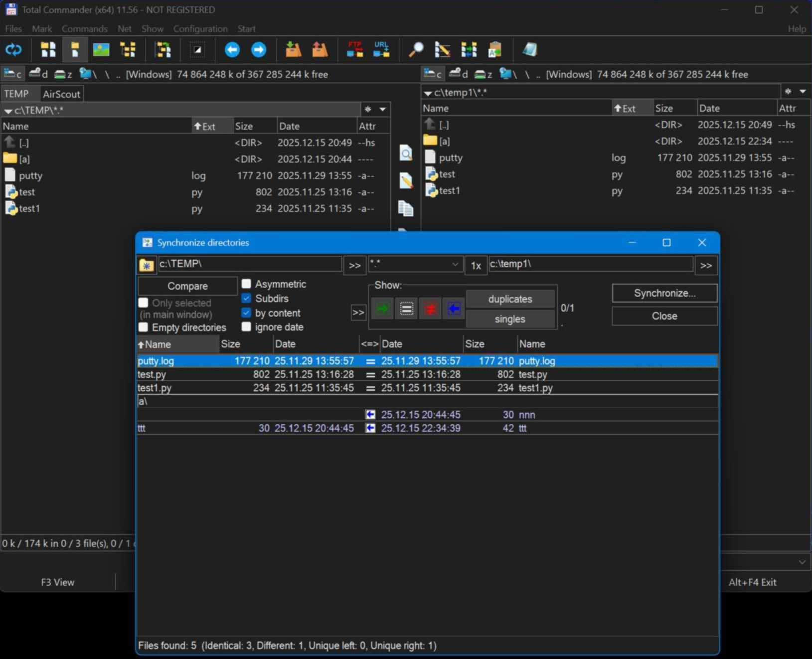Click the URL download toolbar icon
The image size is (812, 659).
(381, 49)
